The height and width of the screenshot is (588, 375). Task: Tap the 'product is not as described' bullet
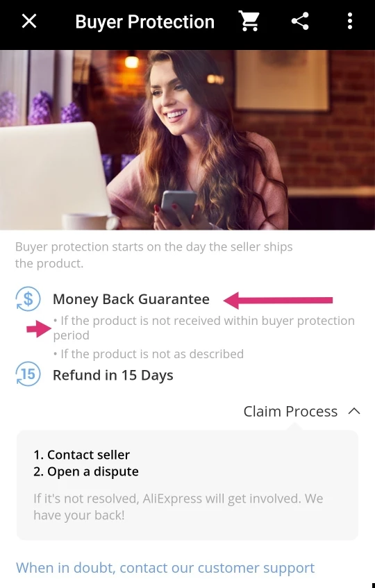(x=149, y=353)
